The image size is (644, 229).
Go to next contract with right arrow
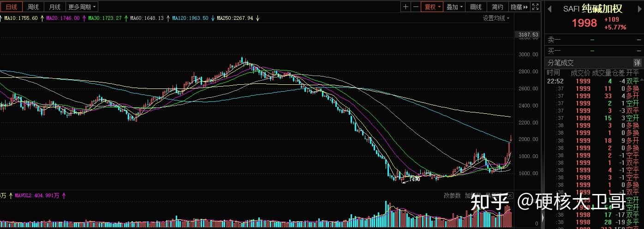click(639, 8)
